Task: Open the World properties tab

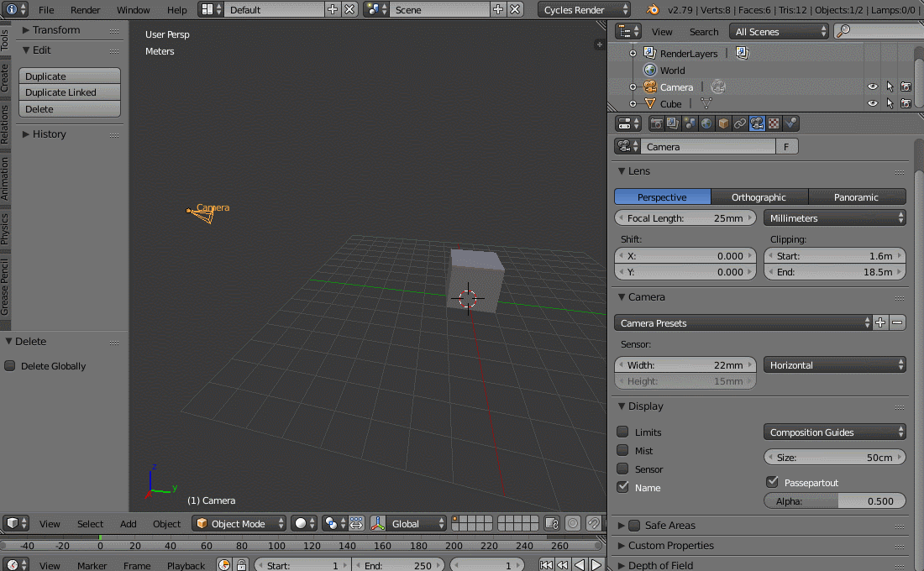Action: click(x=706, y=123)
